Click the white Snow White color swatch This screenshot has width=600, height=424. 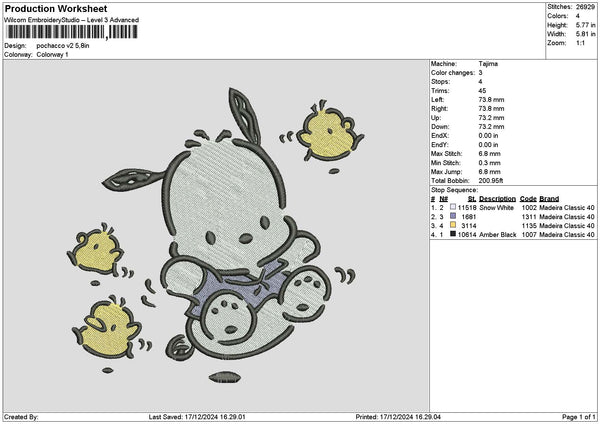click(453, 207)
